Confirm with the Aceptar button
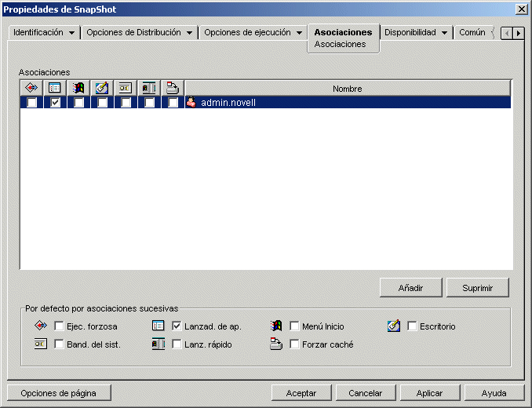The image size is (532, 408). (x=301, y=393)
